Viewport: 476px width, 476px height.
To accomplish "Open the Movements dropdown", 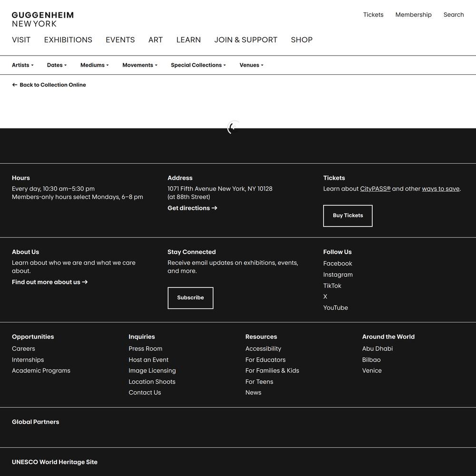I will tap(139, 65).
